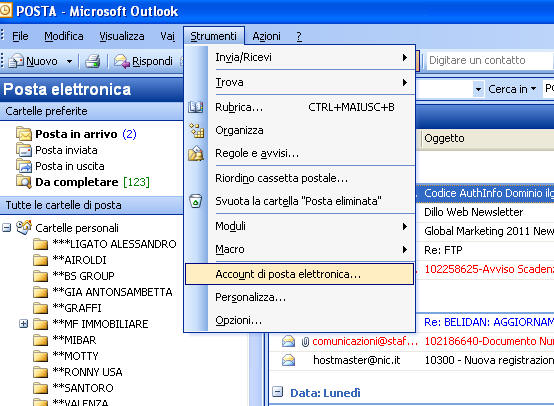The height and width of the screenshot is (406, 554).
Task: Click the Rubrica book icon
Action: pos(195,107)
